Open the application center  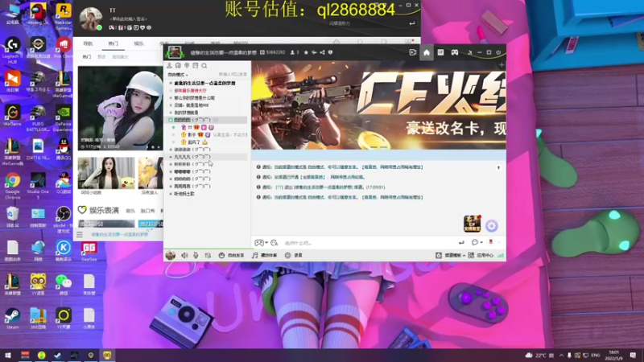coord(481,255)
